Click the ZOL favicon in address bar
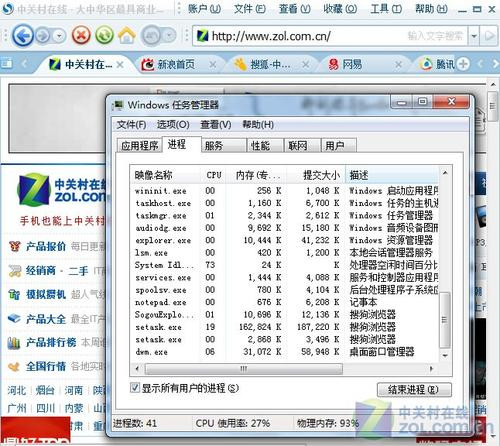Viewport: 500px width, 446px height. [x=202, y=36]
